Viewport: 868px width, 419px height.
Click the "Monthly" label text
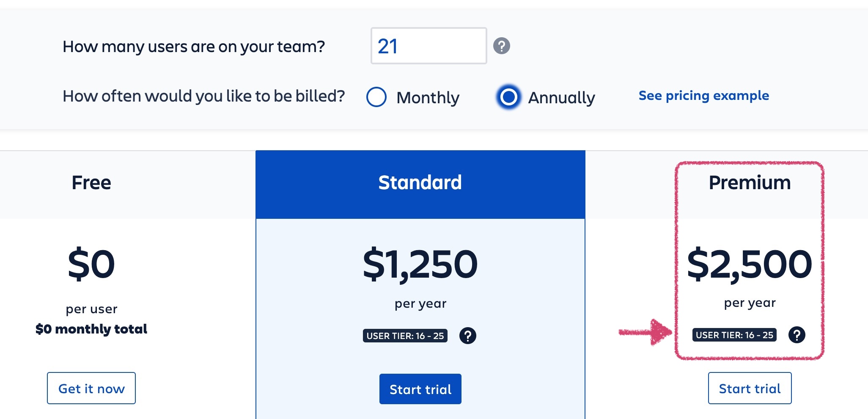428,98
